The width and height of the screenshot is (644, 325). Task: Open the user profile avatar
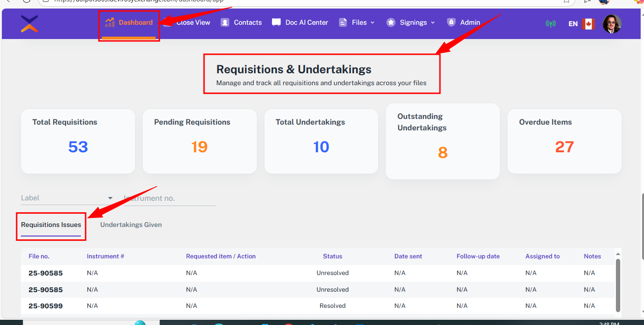point(612,24)
